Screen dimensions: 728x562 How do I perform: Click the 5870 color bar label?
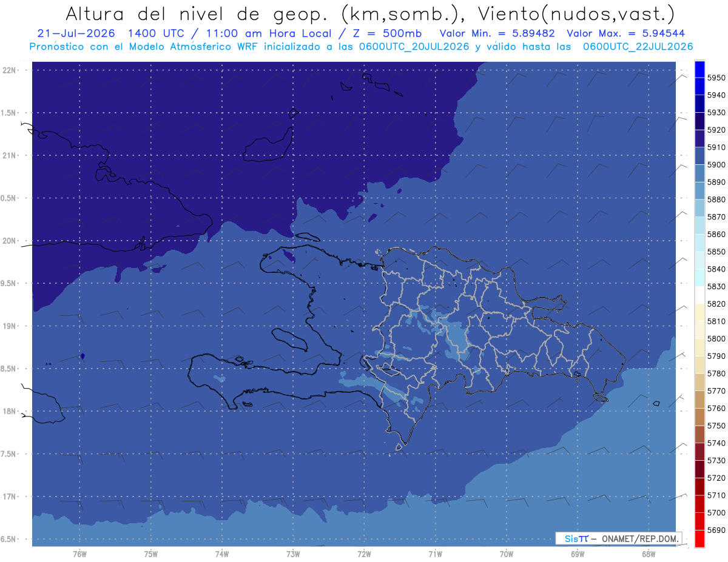716,217
